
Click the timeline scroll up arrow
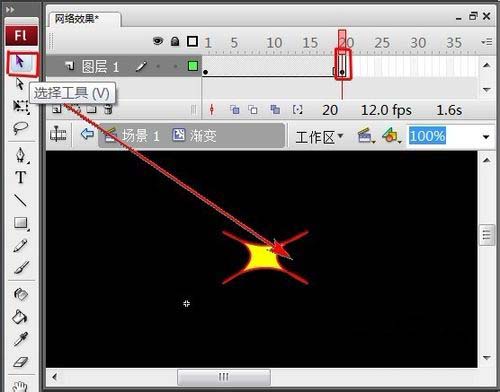487,65
